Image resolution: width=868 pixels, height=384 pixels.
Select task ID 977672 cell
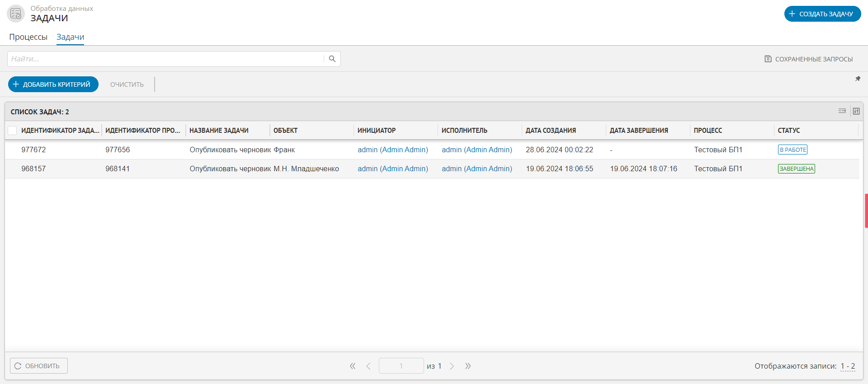point(33,150)
